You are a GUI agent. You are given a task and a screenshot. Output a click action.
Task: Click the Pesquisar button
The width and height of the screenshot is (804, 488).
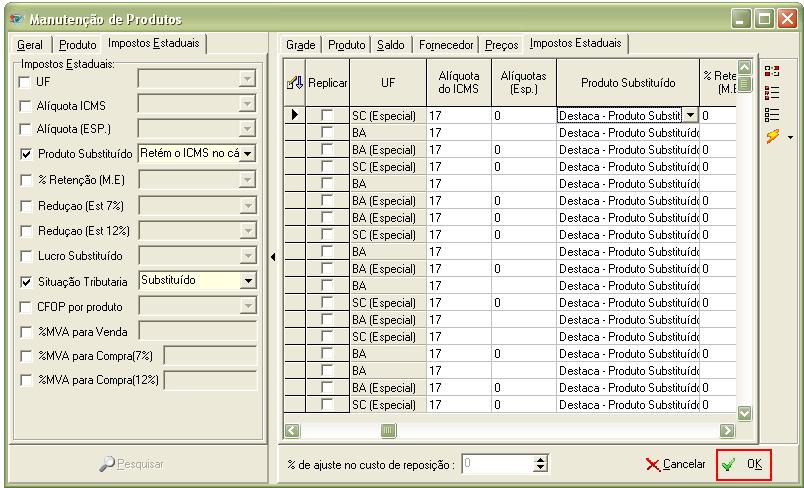[131, 464]
